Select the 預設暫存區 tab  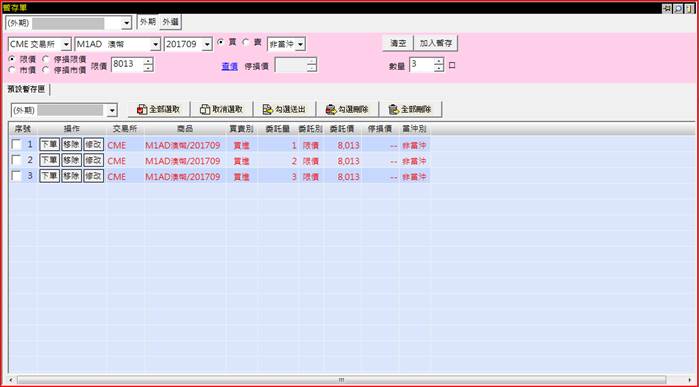pyautogui.click(x=27, y=89)
